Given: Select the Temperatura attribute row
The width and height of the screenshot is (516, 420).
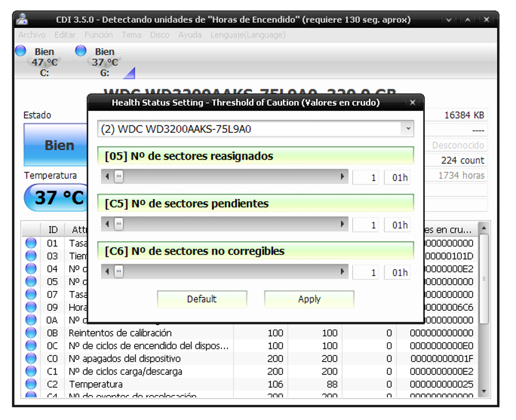Looking at the screenshot, I should click(x=250, y=384).
